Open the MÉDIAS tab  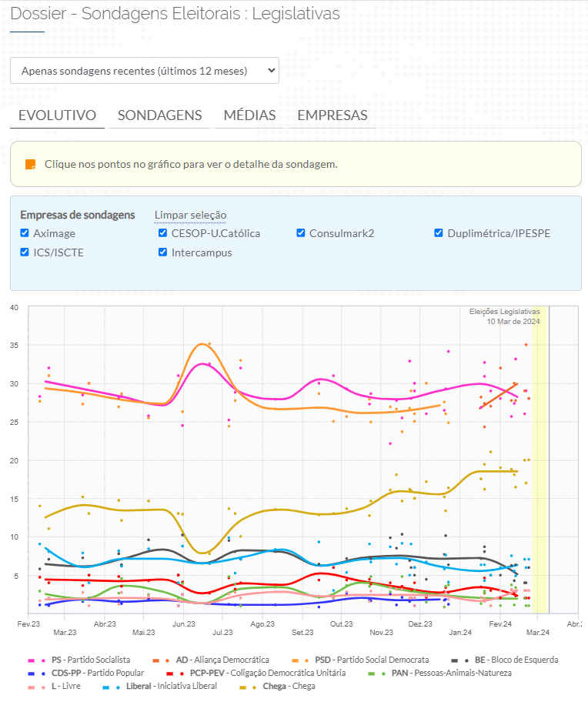(x=249, y=115)
